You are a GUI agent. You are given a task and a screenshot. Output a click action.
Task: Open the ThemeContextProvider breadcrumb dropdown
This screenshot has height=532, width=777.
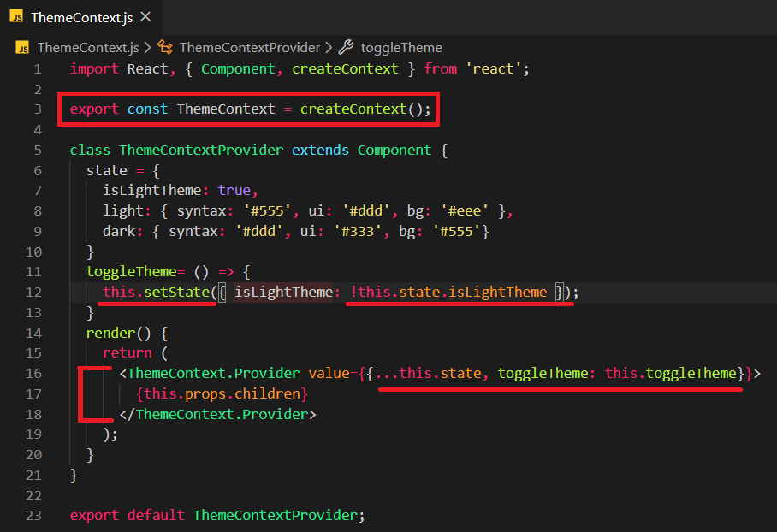[x=249, y=48]
